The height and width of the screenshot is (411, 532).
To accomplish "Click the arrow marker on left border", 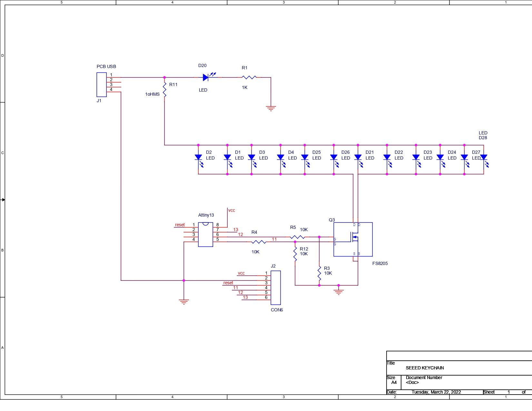I will pyautogui.click(x=3, y=200).
